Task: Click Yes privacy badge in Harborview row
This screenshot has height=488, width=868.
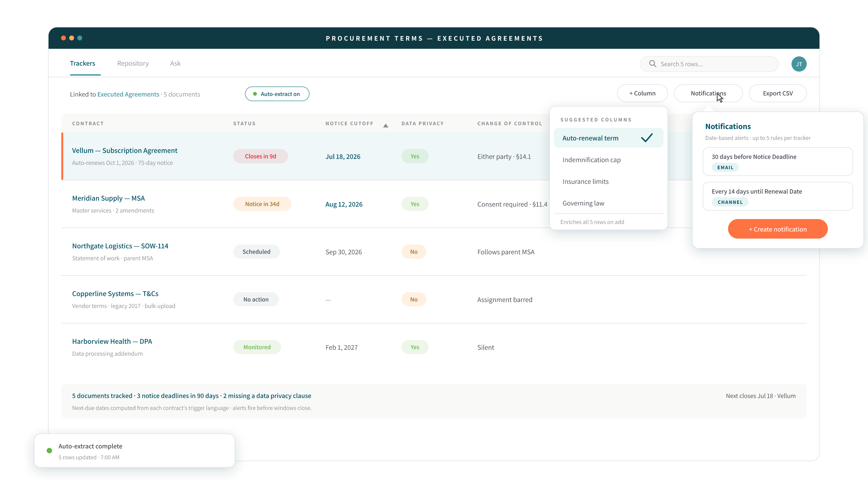Action: coord(415,347)
